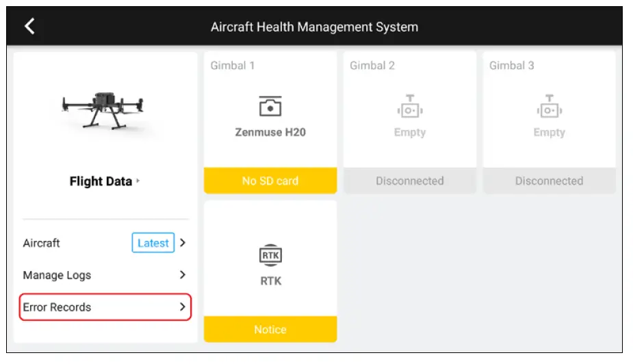Open Flight Data
633x364 pixels.
101,181
